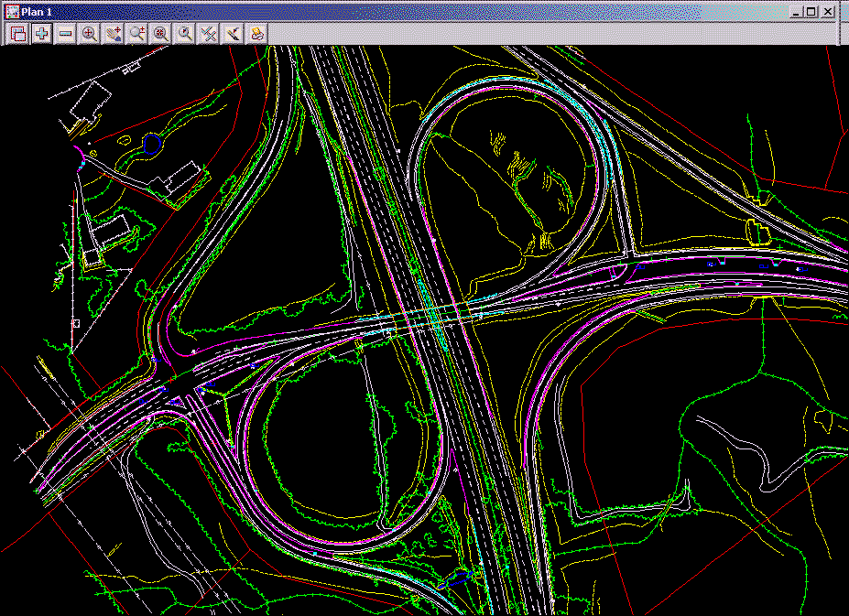Select the plus/minus zoom magnifier tool

[x=137, y=34]
